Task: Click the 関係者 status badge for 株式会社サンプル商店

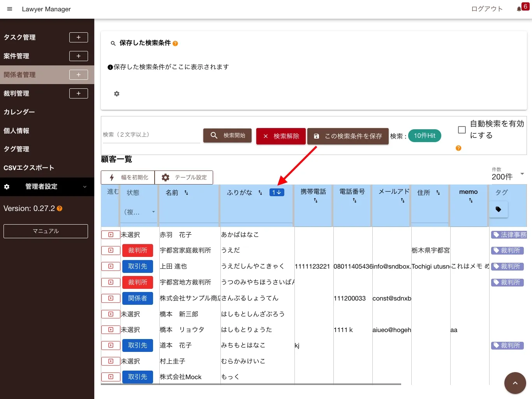Action: click(x=137, y=298)
